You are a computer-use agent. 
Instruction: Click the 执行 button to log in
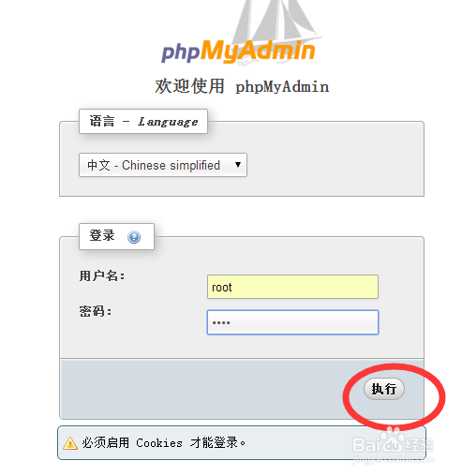point(384,389)
